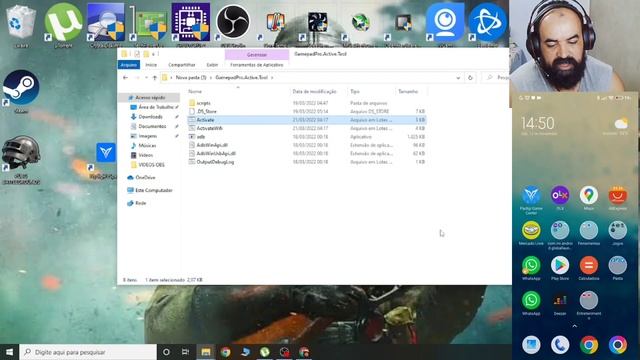Click the taskbar search box

pyautogui.click(x=88, y=352)
